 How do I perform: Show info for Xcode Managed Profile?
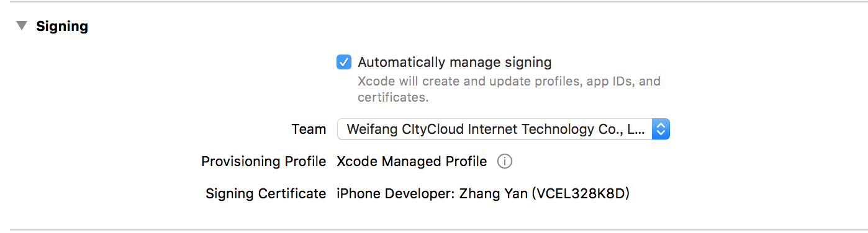point(505,162)
